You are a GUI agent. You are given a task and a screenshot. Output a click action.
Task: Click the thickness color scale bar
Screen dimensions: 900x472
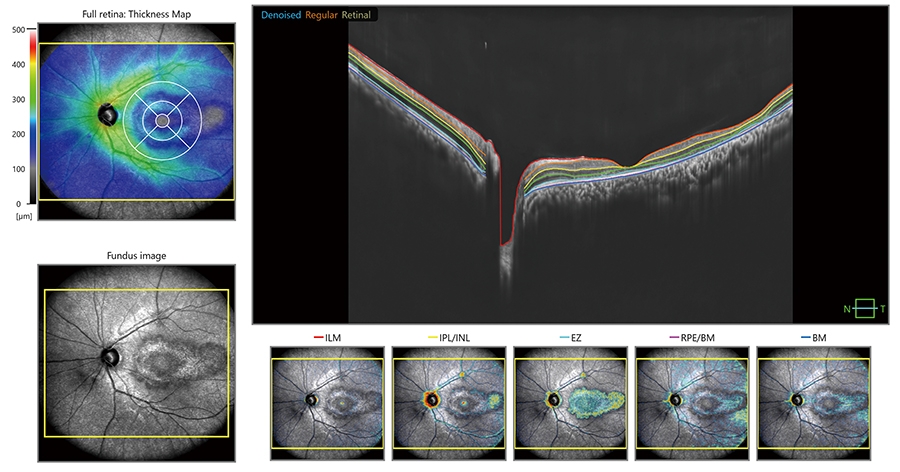33,117
